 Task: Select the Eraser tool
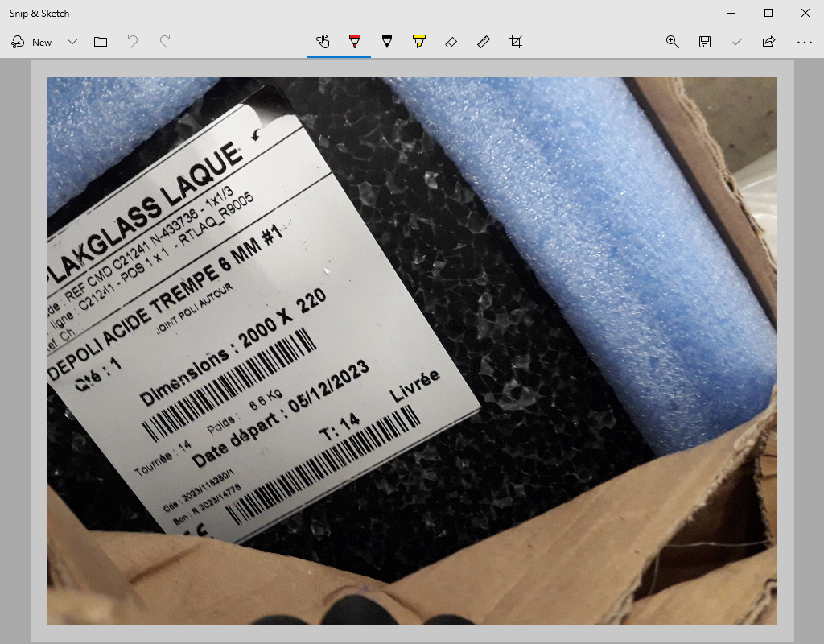click(451, 42)
